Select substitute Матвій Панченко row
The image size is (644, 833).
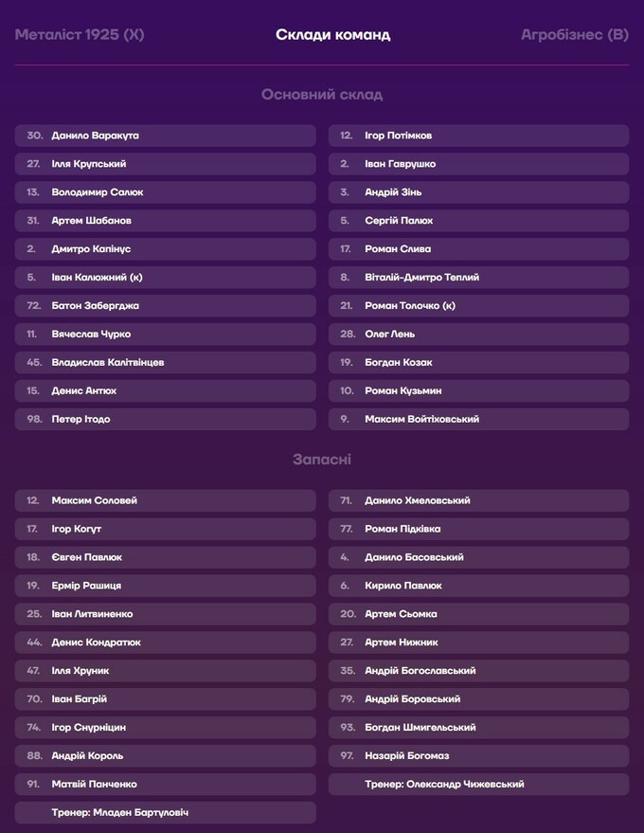click(165, 784)
